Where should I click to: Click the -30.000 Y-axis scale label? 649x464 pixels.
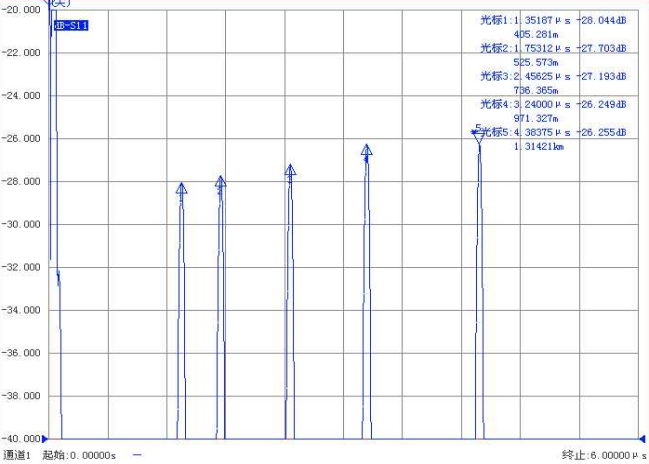(x=23, y=224)
